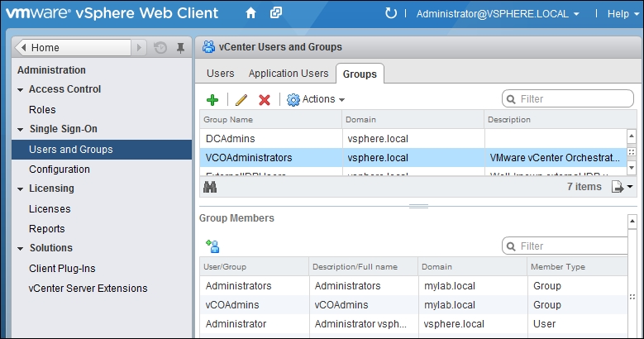Select the Groups tab
The height and width of the screenshot is (339, 644).
click(360, 74)
